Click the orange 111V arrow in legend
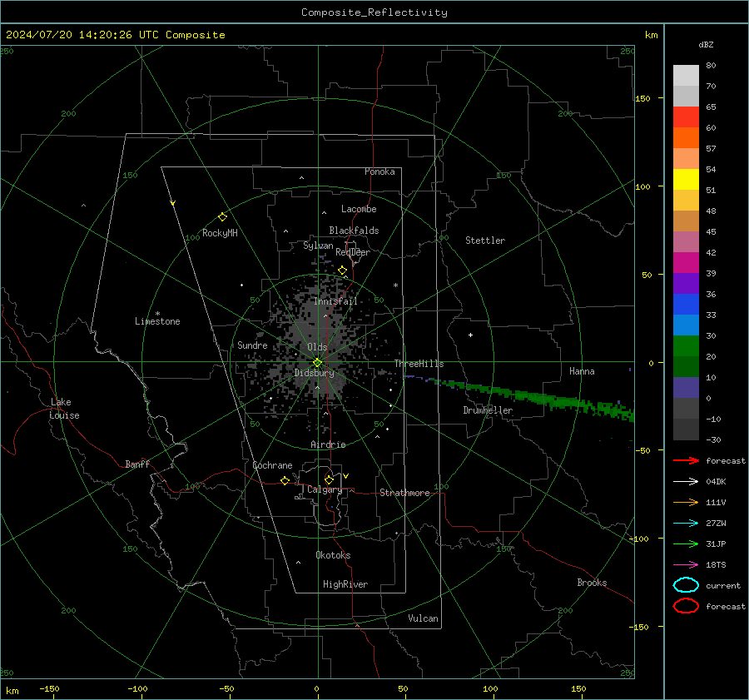The height and width of the screenshot is (700, 749). pyautogui.click(x=686, y=502)
